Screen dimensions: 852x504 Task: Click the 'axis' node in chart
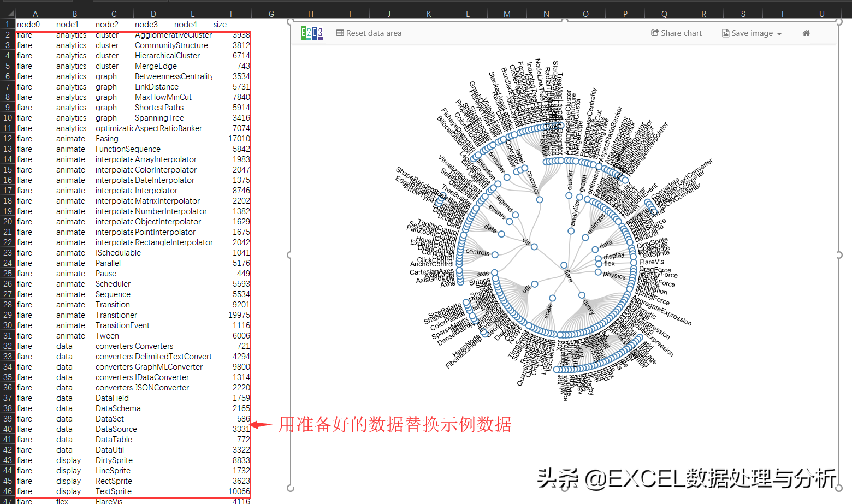pos(494,272)
